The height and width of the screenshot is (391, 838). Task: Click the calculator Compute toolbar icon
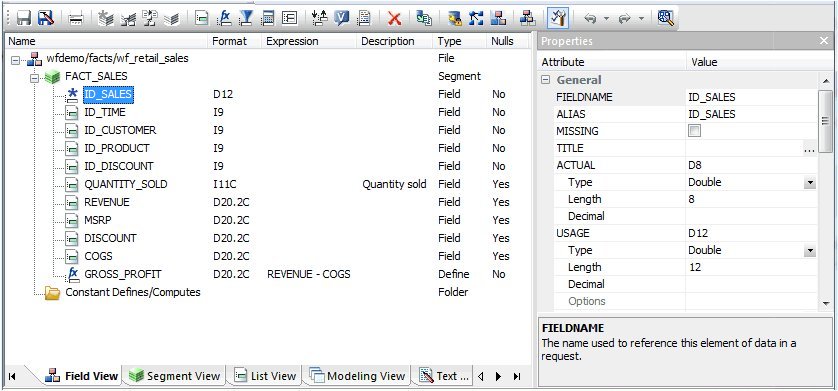[267, 19]
